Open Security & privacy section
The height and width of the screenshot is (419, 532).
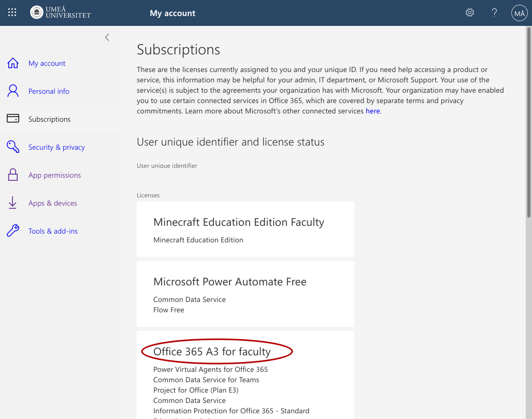(x=56, y=147)
